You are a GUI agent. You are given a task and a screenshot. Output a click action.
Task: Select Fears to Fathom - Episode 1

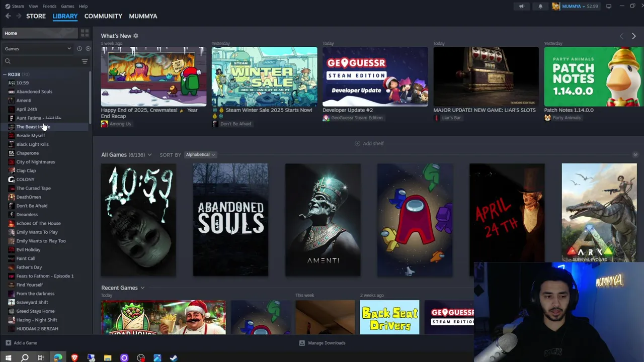tap(45, 276)
